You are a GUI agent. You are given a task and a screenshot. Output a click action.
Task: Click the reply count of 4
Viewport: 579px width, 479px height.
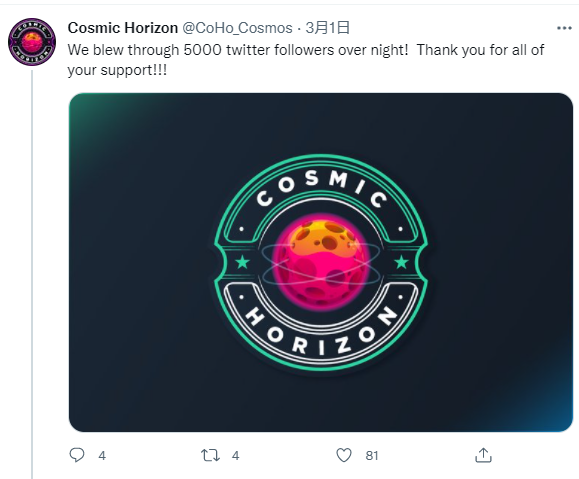click(102, 456)
